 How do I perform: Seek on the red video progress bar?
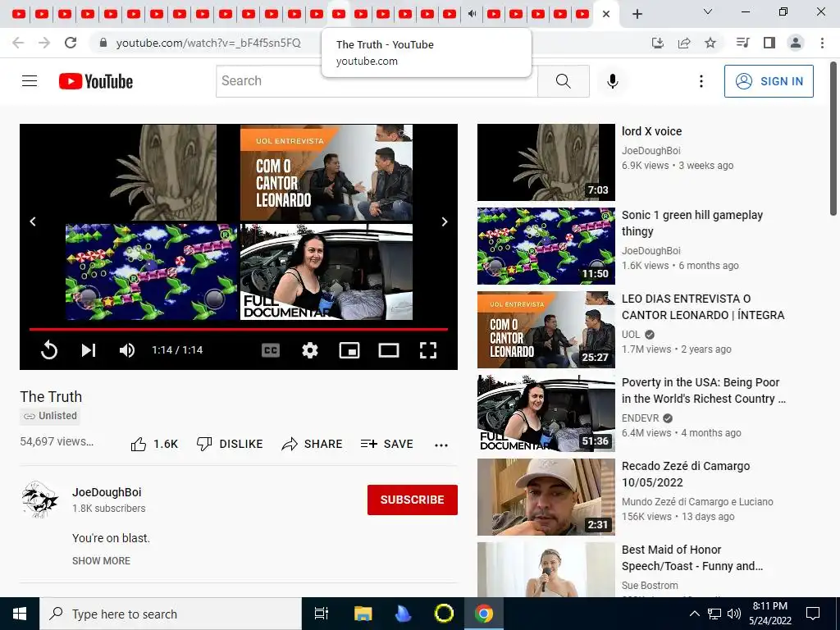tap(239, 329)
